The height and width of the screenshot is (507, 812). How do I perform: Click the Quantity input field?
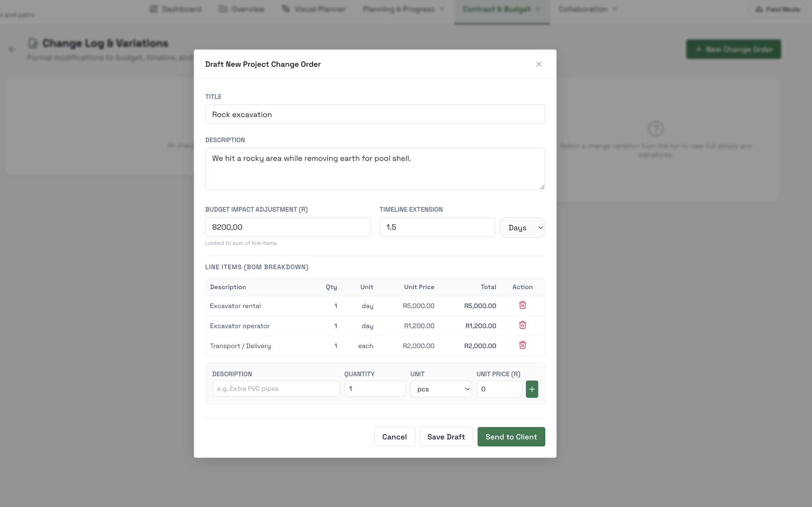[x=375, y=389]
